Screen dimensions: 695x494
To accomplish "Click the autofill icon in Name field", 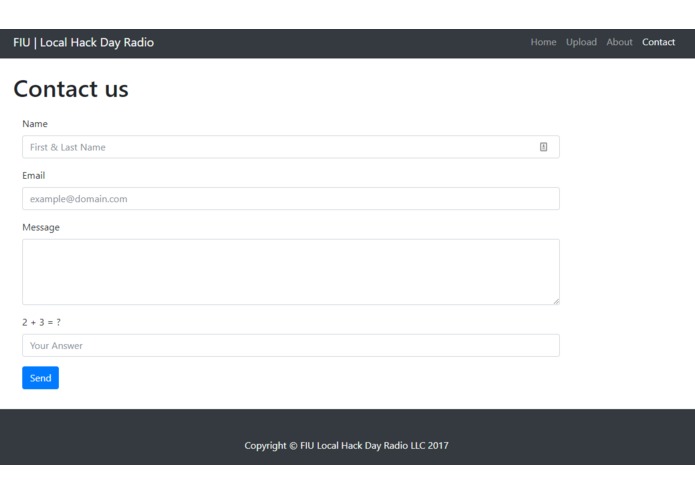I will [x=543, y=147].
